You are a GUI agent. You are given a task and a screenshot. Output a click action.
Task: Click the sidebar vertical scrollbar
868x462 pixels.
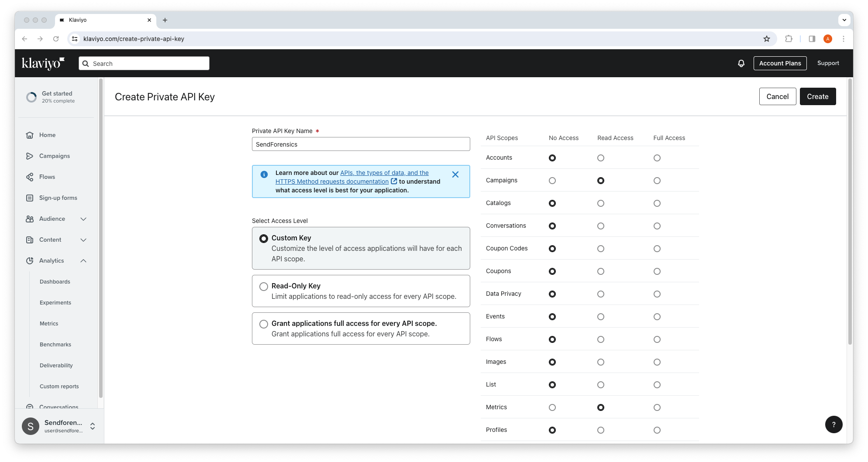(x=101, y=238)
